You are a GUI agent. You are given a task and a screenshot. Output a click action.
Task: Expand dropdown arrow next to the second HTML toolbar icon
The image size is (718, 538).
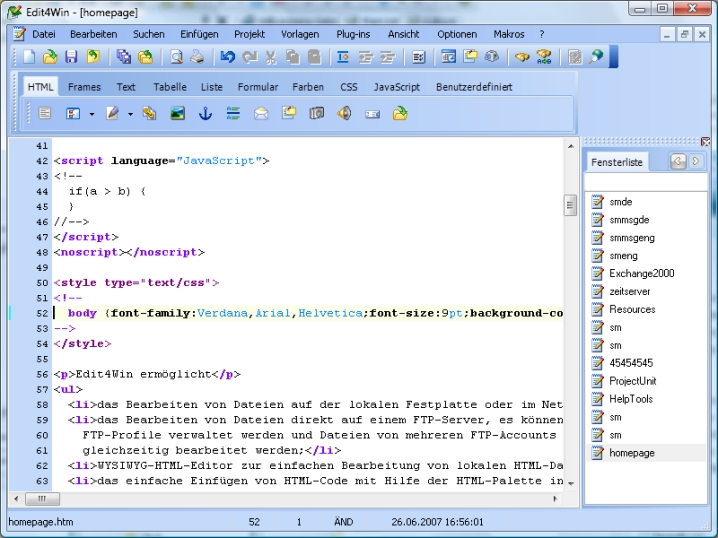pos(92,114)
